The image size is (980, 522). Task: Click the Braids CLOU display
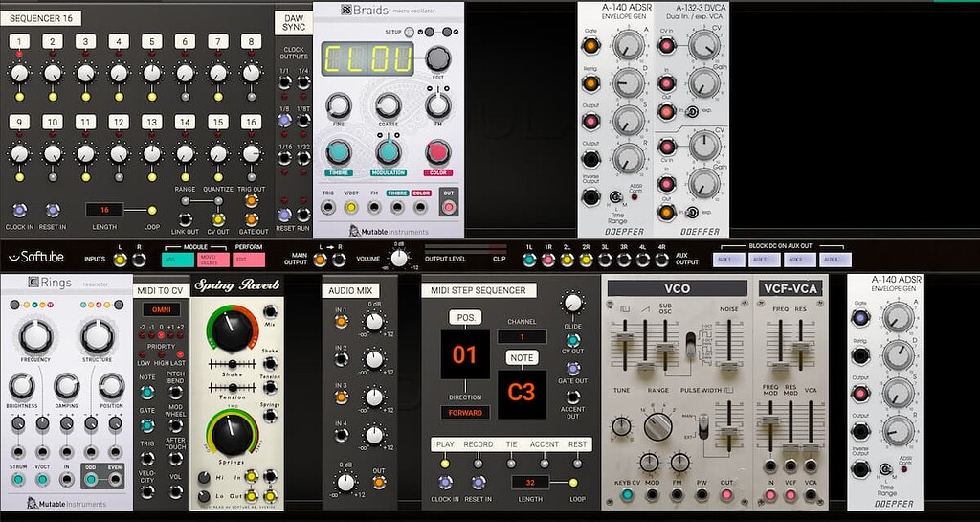tap(367, 59)
